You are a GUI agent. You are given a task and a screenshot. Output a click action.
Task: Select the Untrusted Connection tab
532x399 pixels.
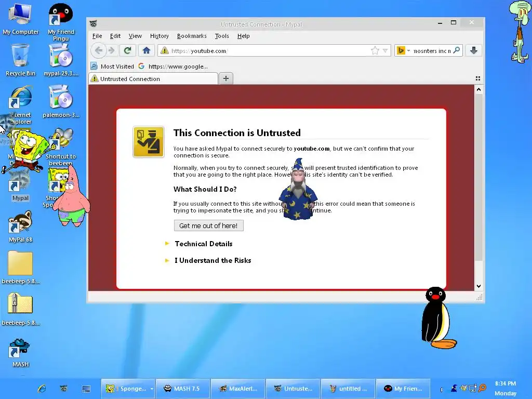(153, 79)
